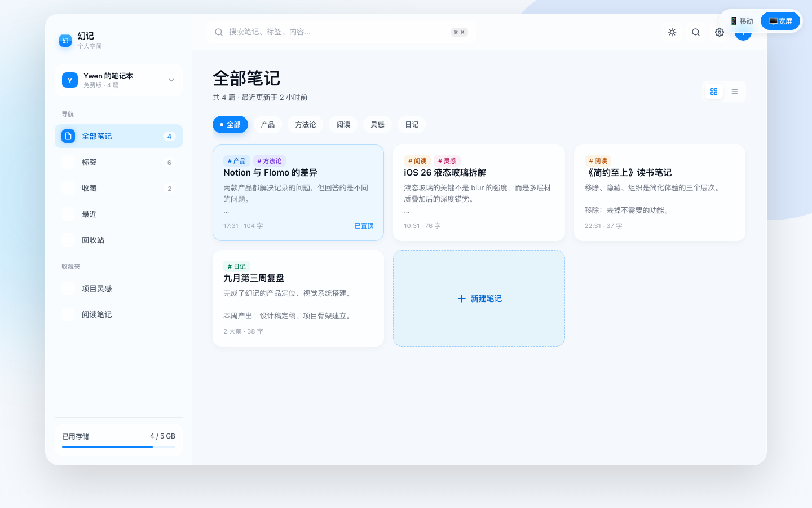Screen dimensions: 812x508
Task: Open the iOS 26 液态玻璃拆解 note
Action: tap(479, 192)
